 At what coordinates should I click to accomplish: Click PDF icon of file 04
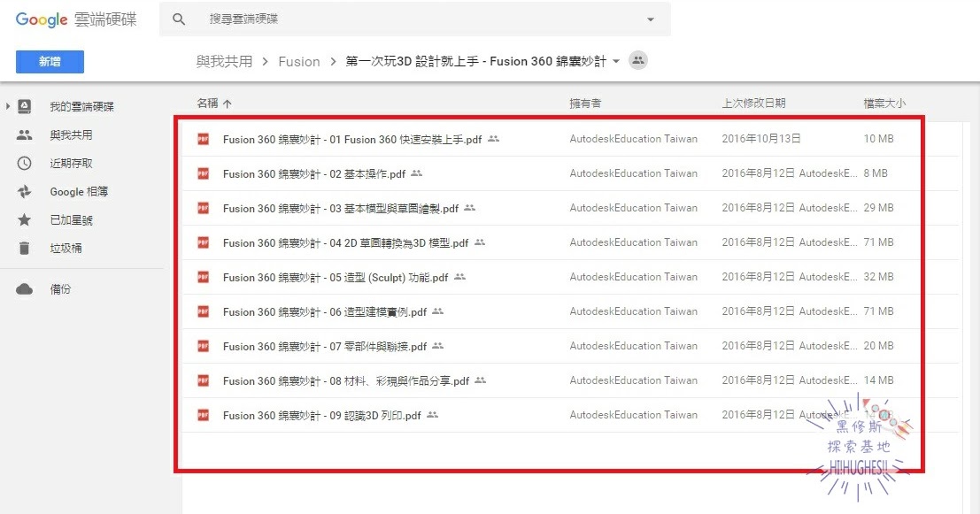[203, 242]
